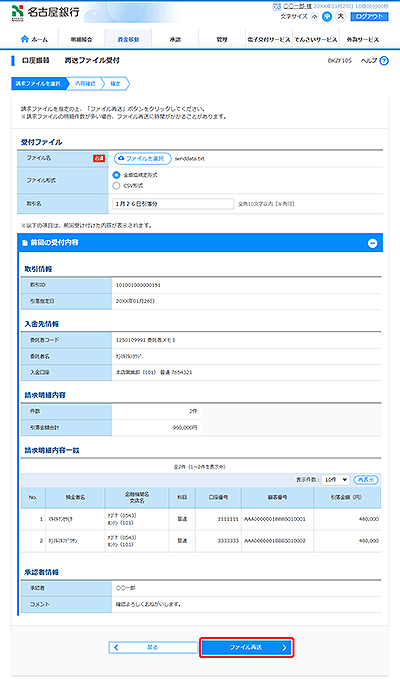Open the でんさいサービス tab

[315, 39]
